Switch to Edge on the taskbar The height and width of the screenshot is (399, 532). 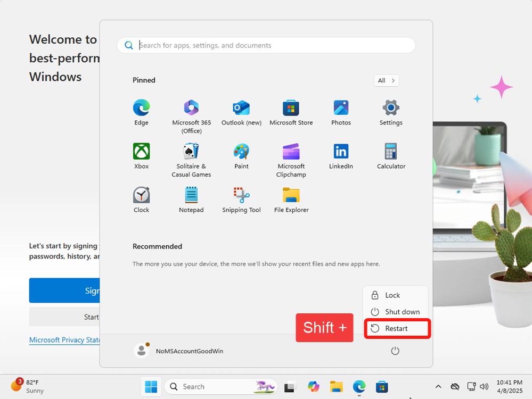coord(359,387)
